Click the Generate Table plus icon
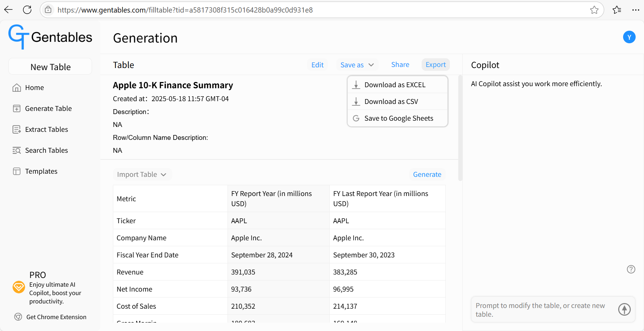 pyautogui.click(x=17, y=108)
